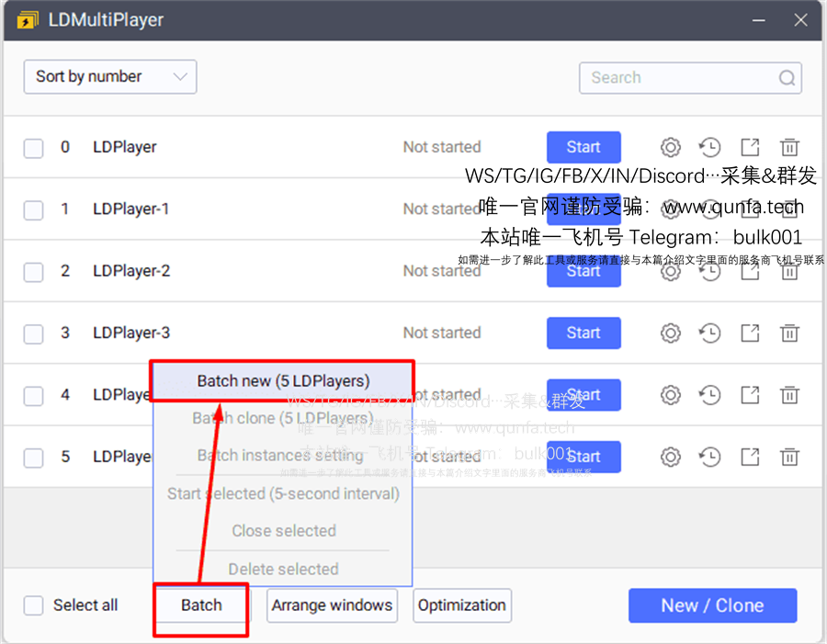Open backup/restore icon for LDPlayer-3
This screenshot has height=644, width=827.
710,333
